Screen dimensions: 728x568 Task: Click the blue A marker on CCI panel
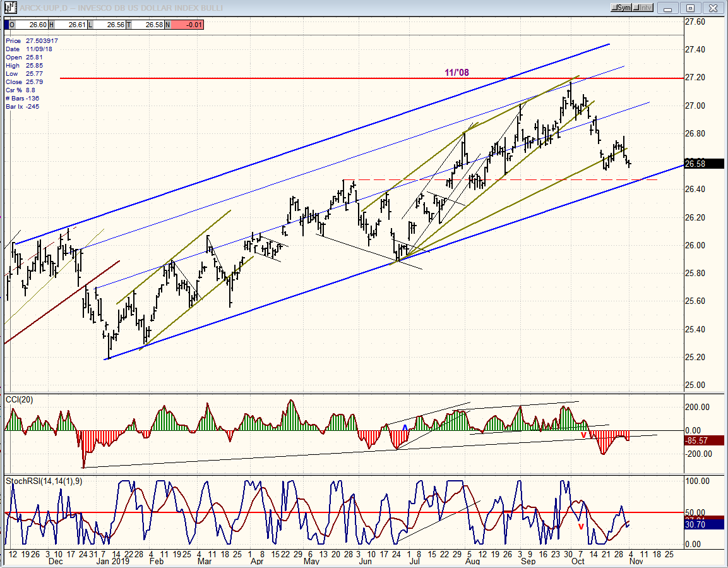pyautogui.click(x=405, y=428)
